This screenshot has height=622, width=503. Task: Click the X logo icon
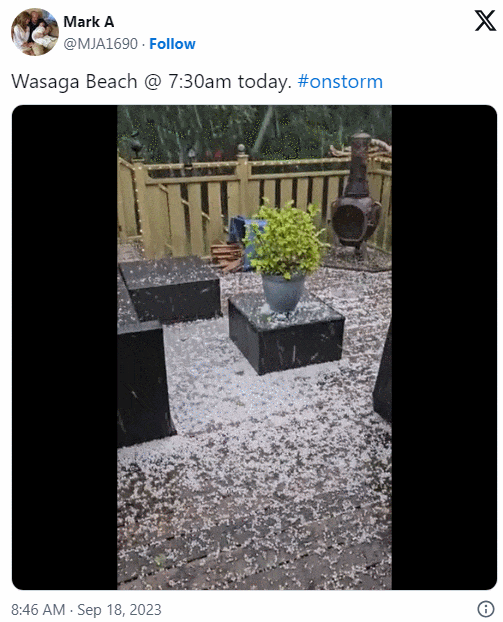[x=485, y=21]
